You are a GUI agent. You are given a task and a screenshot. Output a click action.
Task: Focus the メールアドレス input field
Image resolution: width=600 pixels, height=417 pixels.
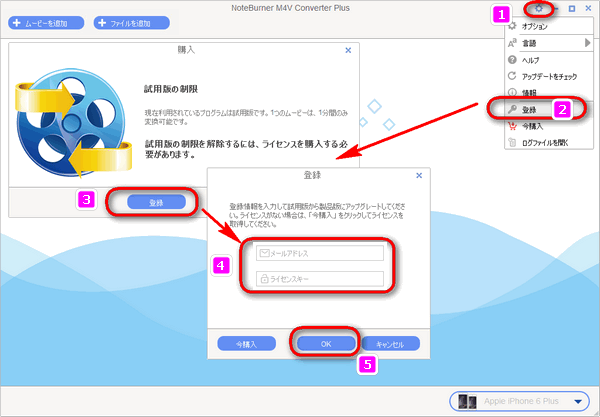[x=320, y=253]
